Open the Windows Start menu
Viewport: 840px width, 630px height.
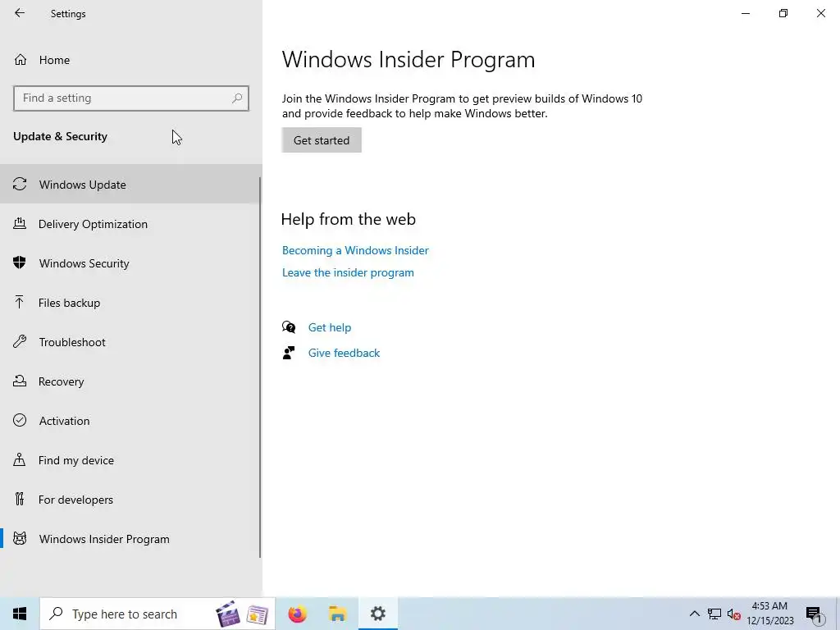pyautogui.click(x=20, y=614)
